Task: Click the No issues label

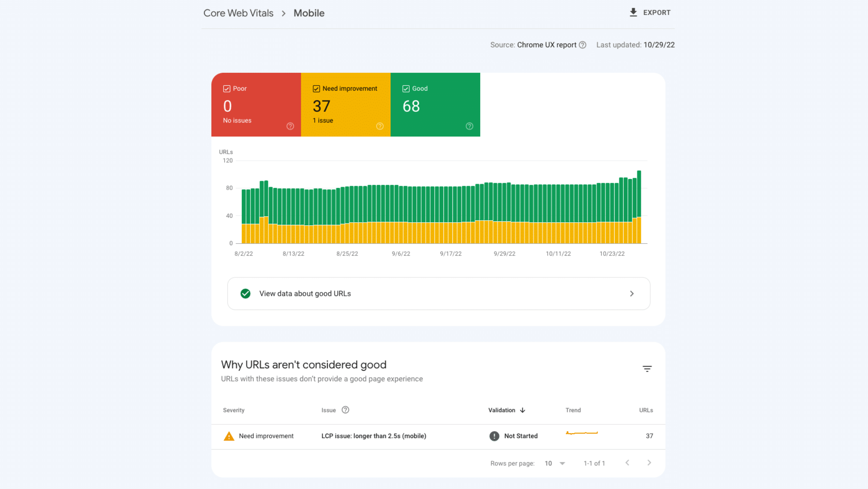Action: pos(237,121)
